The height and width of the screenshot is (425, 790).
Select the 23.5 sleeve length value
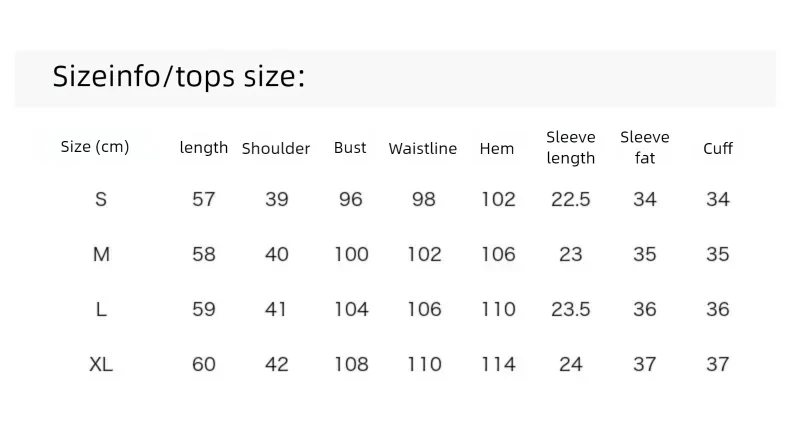[x=570, y=309]
